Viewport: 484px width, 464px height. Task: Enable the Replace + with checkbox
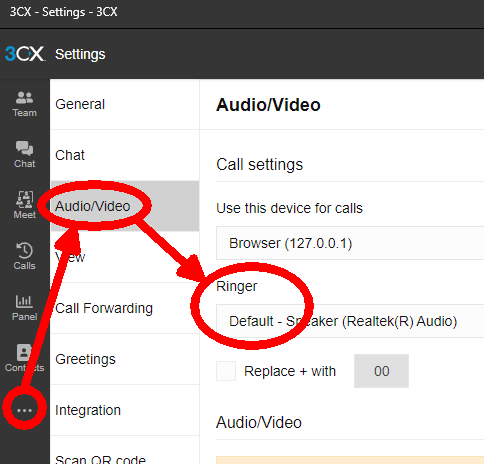click(226, 371)
